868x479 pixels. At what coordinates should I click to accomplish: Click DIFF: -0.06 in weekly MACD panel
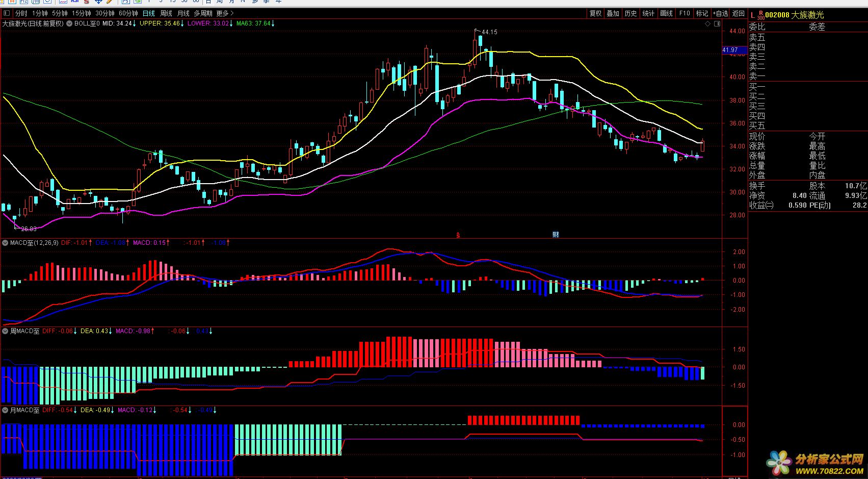59,331
